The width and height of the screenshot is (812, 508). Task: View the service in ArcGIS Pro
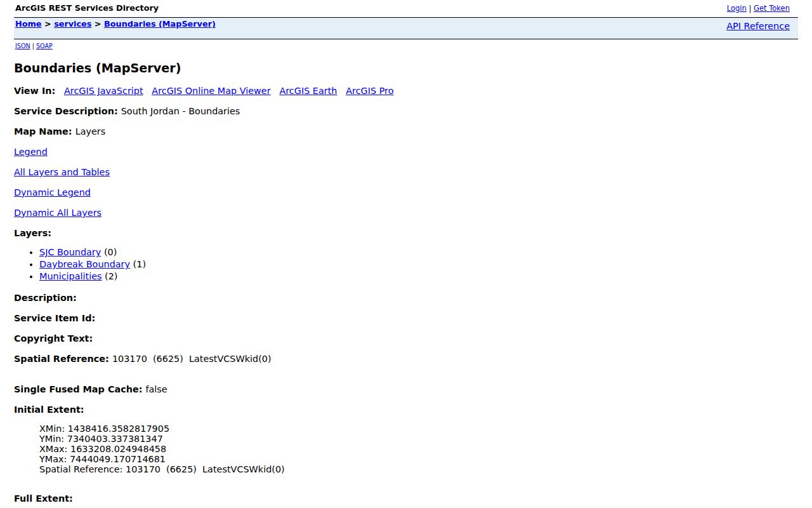pyautogui.click(x=370, y=91)
